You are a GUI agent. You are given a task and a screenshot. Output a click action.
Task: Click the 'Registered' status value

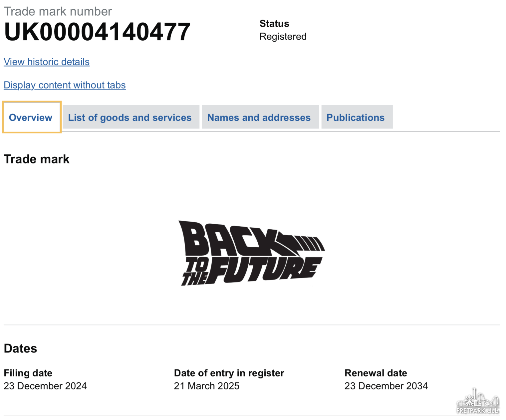point(283,37)
